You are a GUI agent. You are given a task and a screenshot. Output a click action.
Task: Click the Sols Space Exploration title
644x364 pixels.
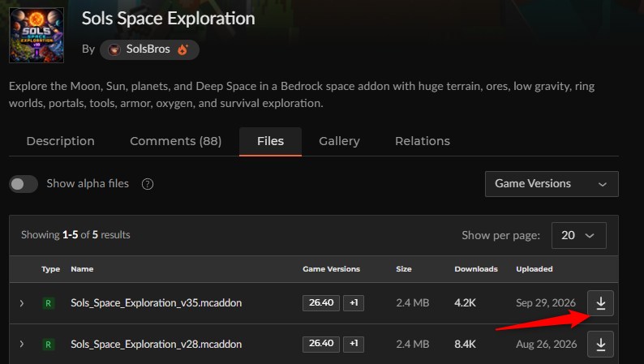(169, 19)
